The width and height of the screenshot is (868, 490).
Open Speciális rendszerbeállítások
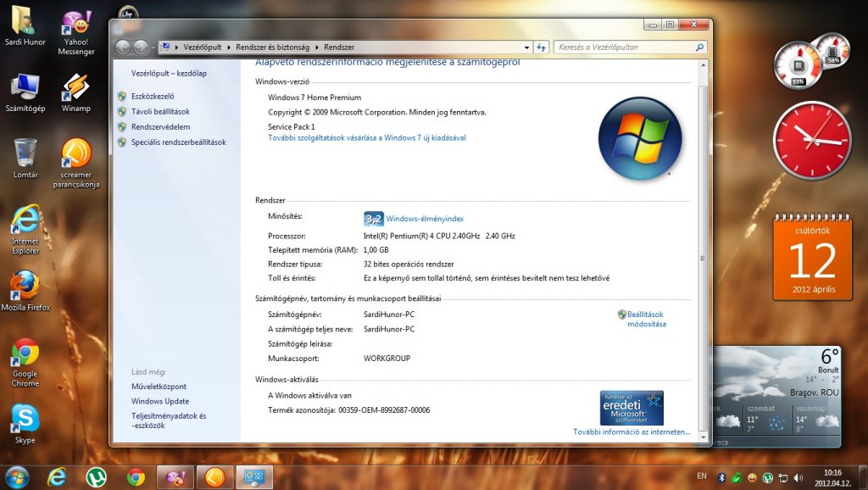179,142
